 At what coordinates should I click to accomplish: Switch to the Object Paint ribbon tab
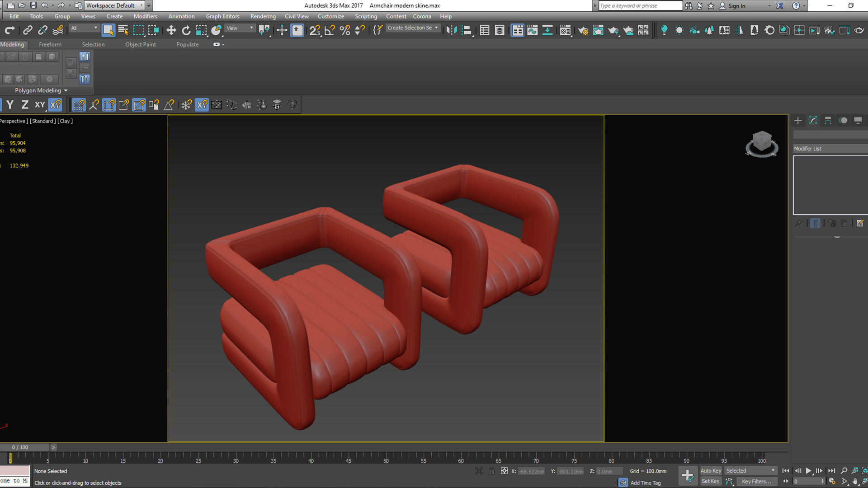pyautogui.click(x=141, y=44)
